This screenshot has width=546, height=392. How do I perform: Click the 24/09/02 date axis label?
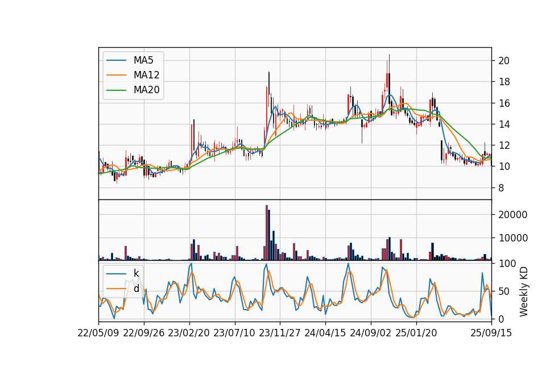[370, 333]
